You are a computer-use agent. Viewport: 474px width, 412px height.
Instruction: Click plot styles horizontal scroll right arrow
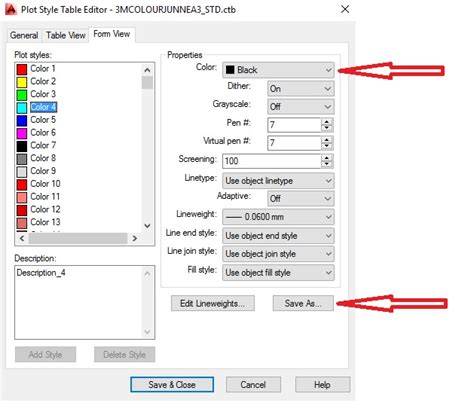click(134, 238)
